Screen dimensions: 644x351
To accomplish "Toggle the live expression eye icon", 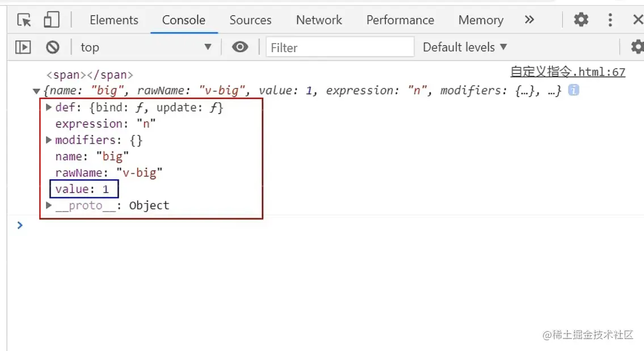I will pyautogui.click(x=240, y=47).
